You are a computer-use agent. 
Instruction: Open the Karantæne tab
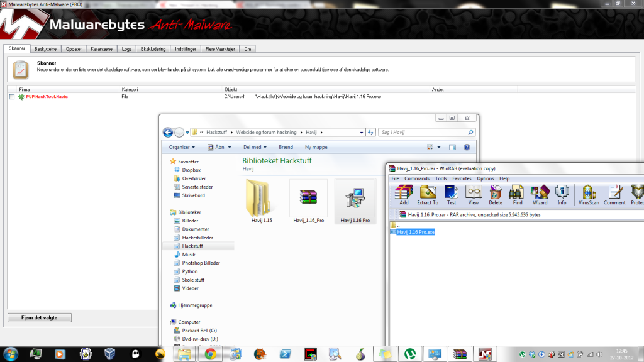(x=101, y=49)
